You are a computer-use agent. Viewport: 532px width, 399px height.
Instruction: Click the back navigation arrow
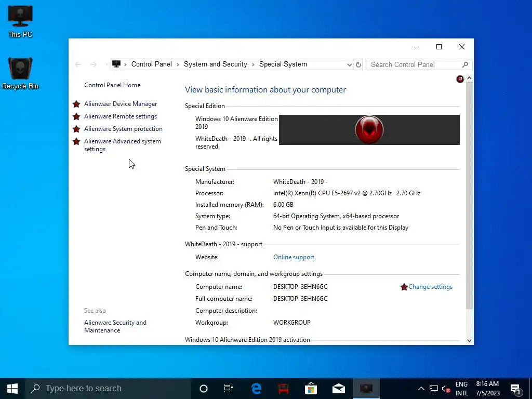point(78,64)
